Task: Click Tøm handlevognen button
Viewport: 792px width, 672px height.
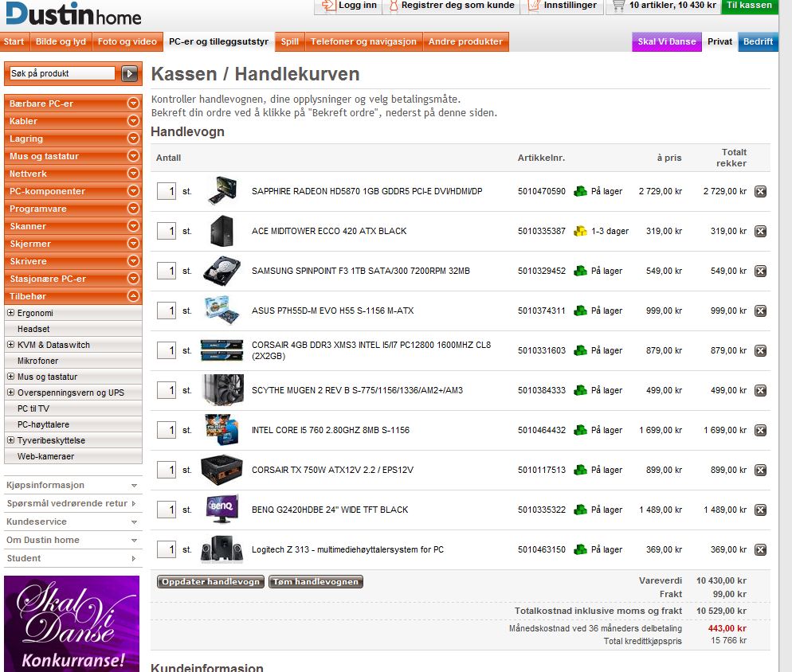Action: [316, 581]
